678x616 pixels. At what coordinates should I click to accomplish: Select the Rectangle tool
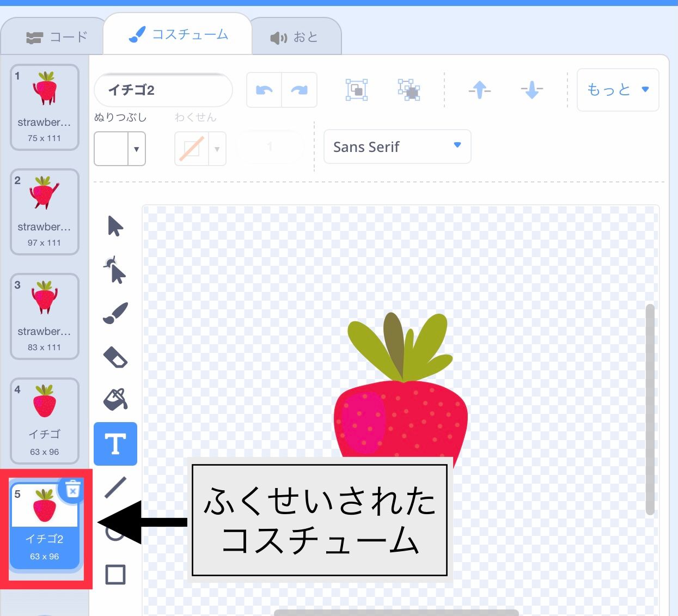[115, 574]
